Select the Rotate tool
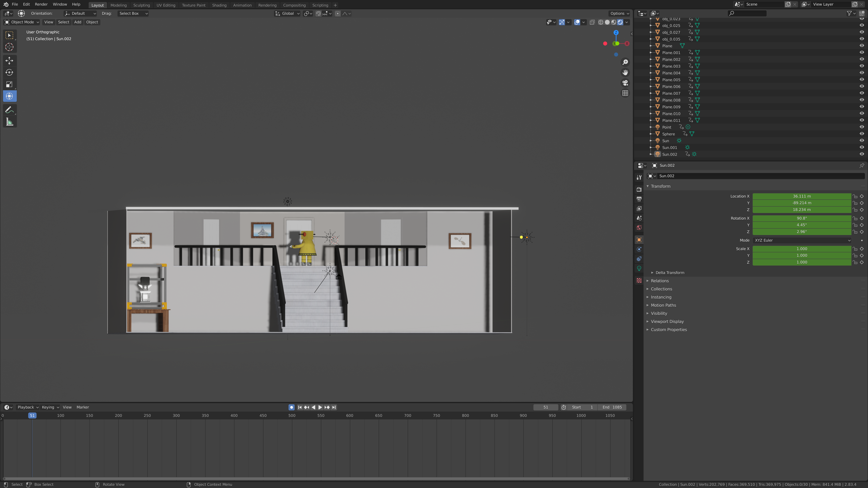Screen dimensions: 868x488 9,72
